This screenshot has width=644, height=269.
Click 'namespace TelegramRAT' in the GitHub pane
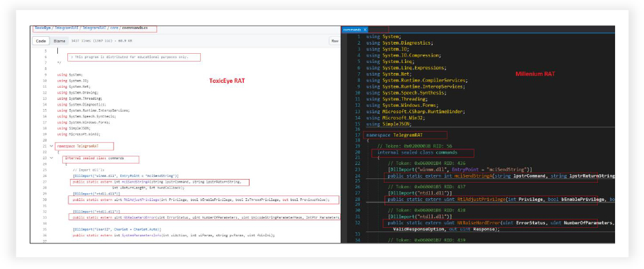[x=78, y=146]
